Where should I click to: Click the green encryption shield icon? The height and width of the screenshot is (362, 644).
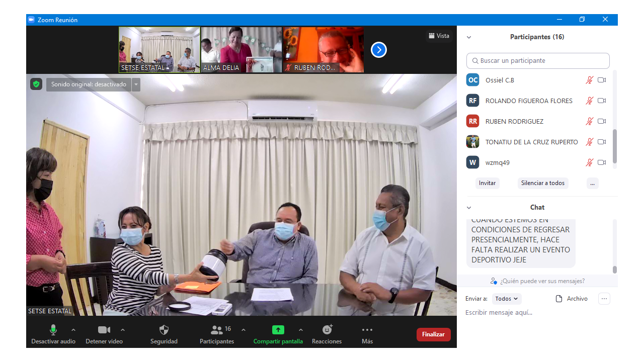tap(36, 84)
